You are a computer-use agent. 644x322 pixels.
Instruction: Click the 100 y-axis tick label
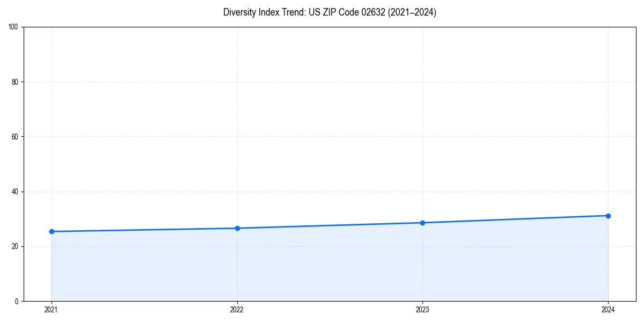pyautogui.click(x=11, y=25)
